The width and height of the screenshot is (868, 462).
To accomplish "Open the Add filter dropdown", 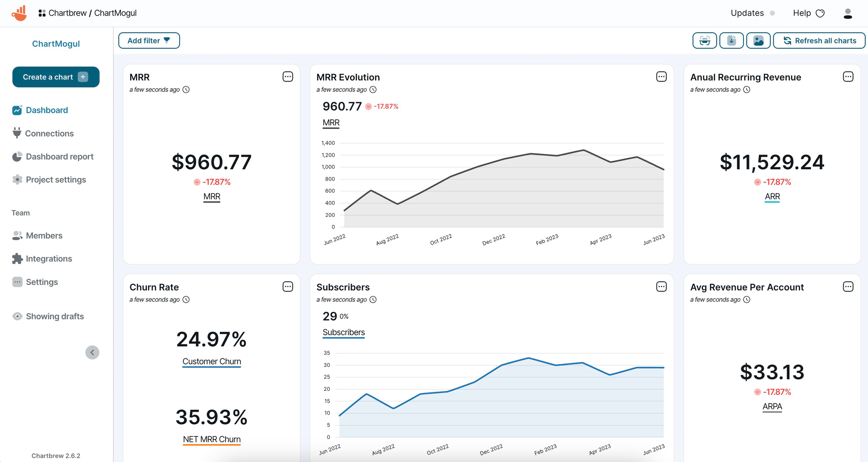I will coord(149,41).
